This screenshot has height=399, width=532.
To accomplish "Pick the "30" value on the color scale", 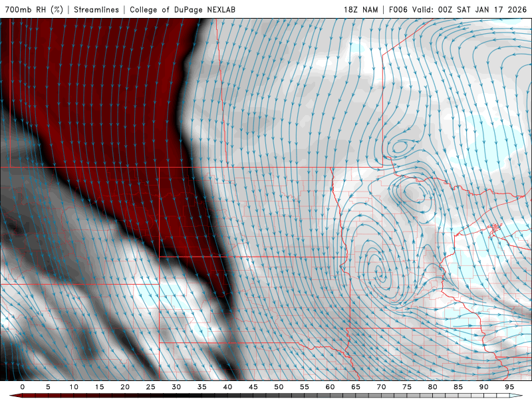I will (176, 387).
